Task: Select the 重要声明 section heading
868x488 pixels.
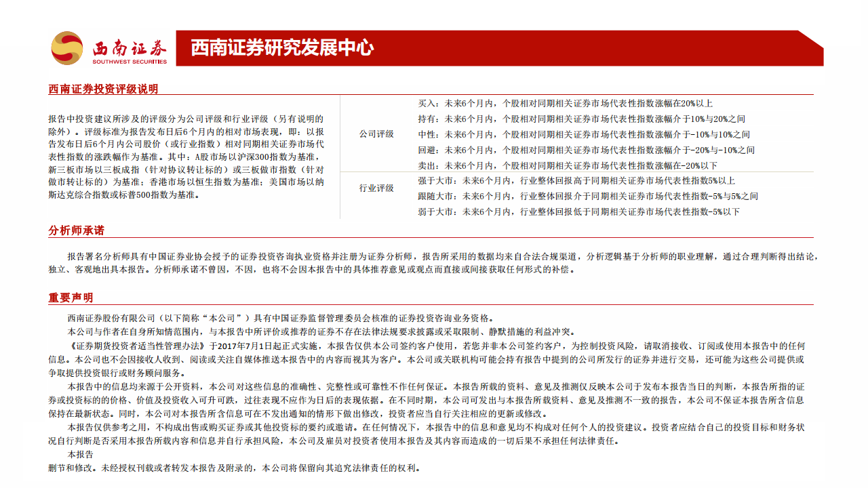Action: click(x=71, y=298)
